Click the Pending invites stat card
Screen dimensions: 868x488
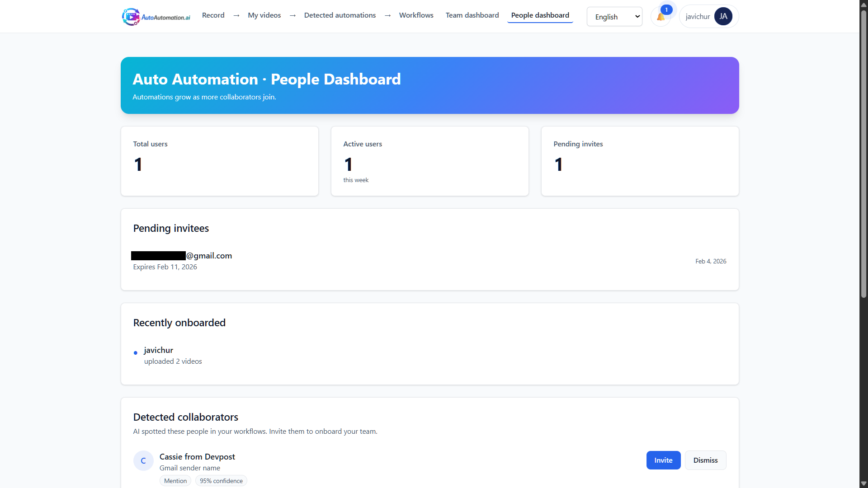point(639,161)
